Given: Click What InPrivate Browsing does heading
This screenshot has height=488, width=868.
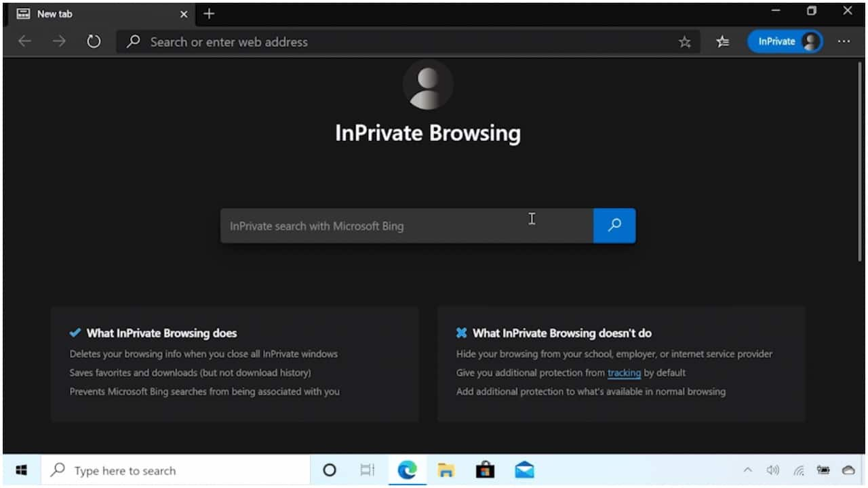Looking at the screenshot, I should 161,333.
